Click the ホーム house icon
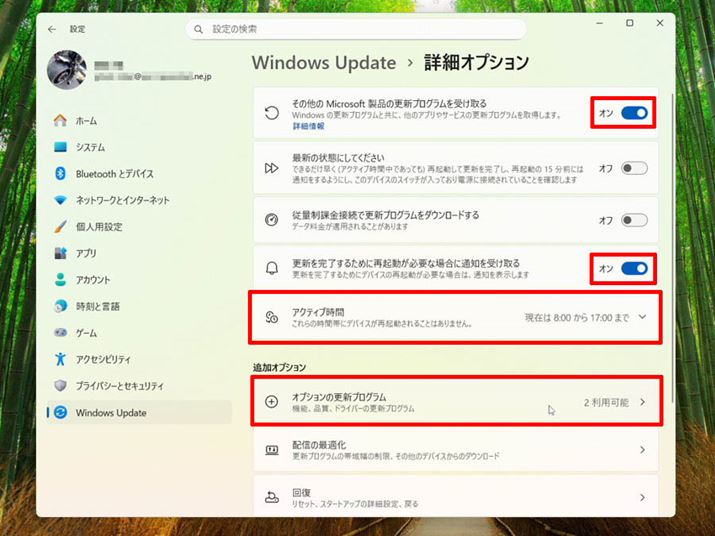715x536 pixels. [x=60, y=121]
